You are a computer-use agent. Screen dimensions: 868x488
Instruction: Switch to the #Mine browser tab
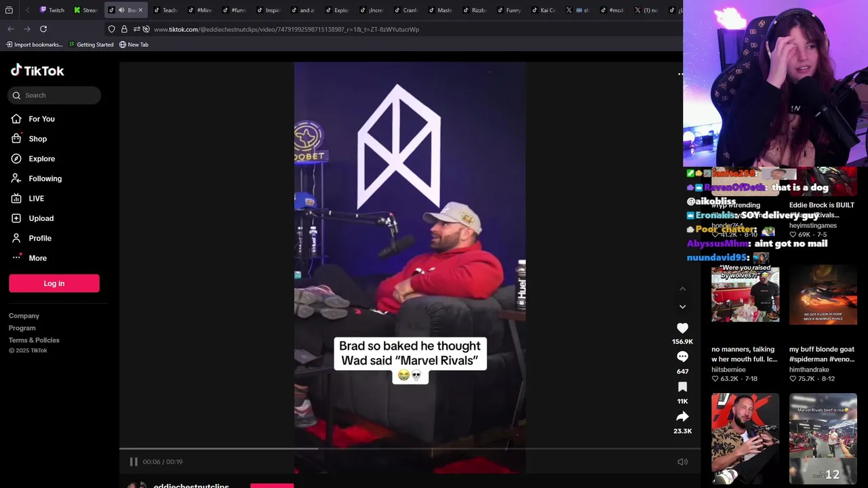[x=200, y=10]
